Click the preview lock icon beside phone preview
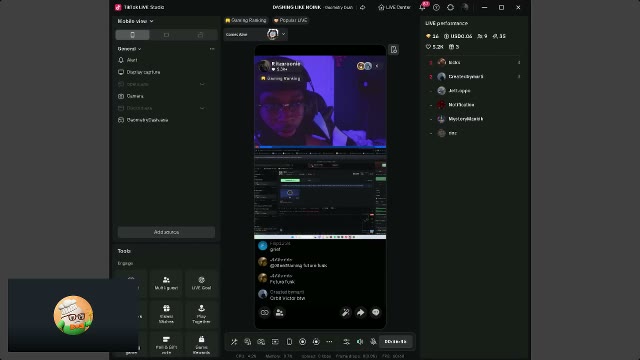The width and height of the screenshot is (640, 360). tap(393, 50)
